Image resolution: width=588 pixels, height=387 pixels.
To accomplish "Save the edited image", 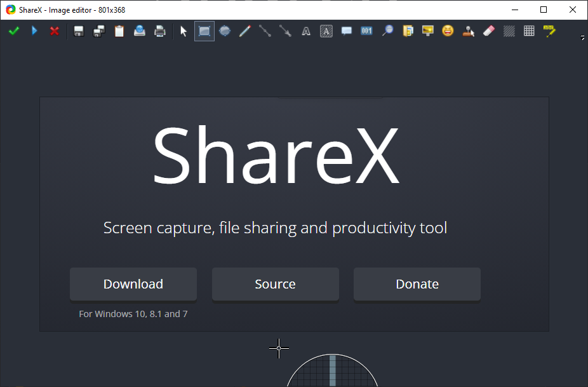I will click(79, 31).
